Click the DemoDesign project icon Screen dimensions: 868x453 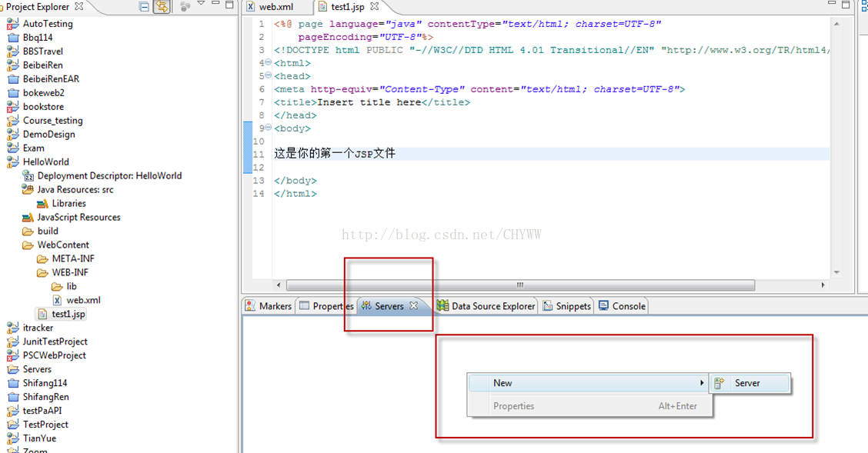(x=13, y=135)
